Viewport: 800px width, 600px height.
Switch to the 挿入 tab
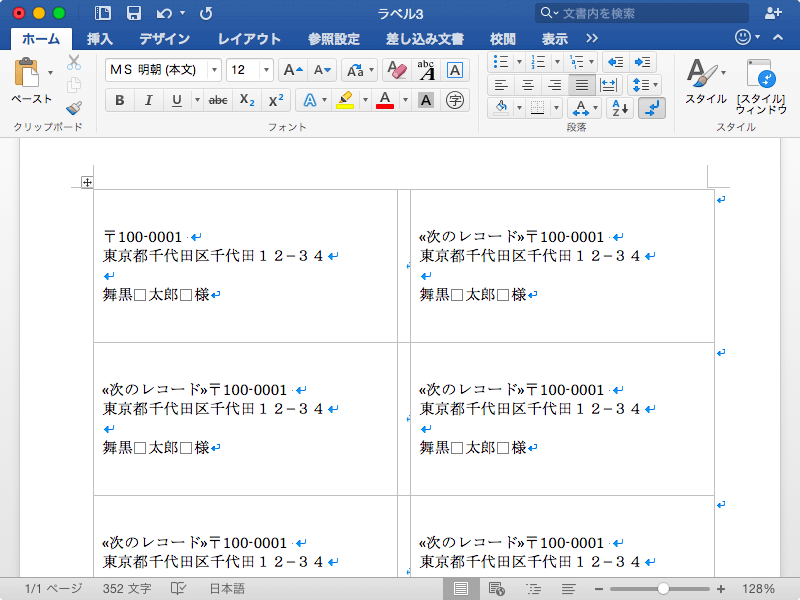point(99,39)
